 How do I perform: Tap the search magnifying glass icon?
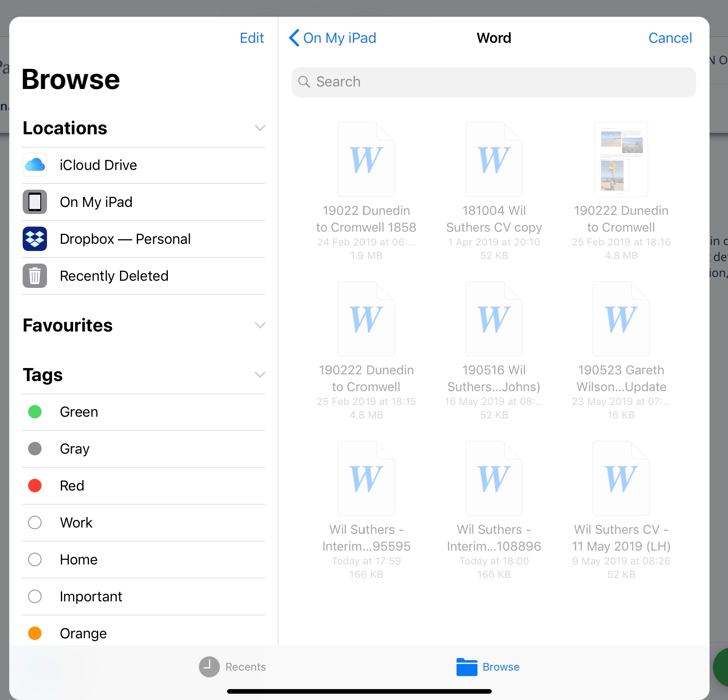click(x=304, y=82)
